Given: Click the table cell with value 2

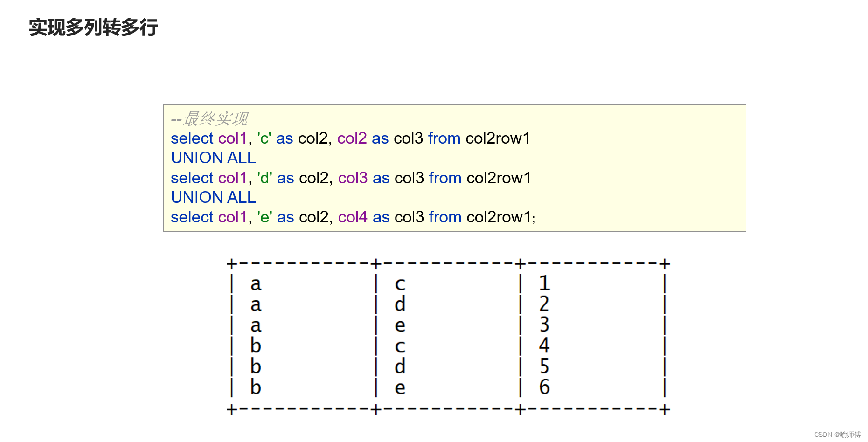Looking at the screenshot, I should 544,304.
